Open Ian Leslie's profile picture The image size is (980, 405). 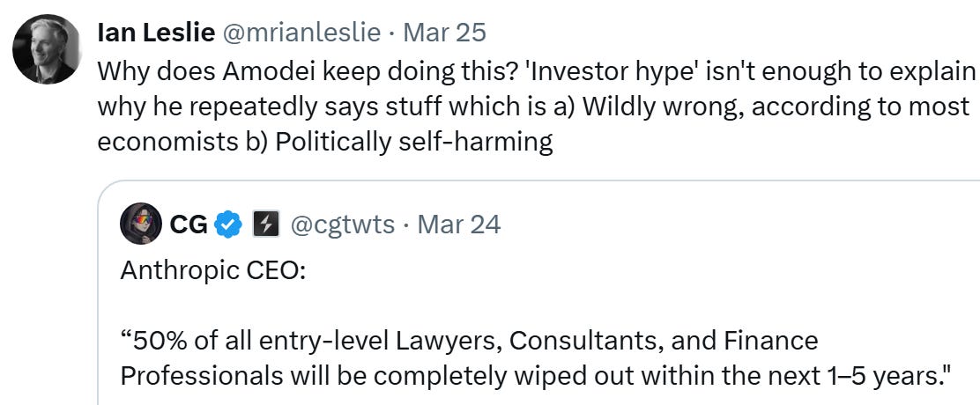47,49
